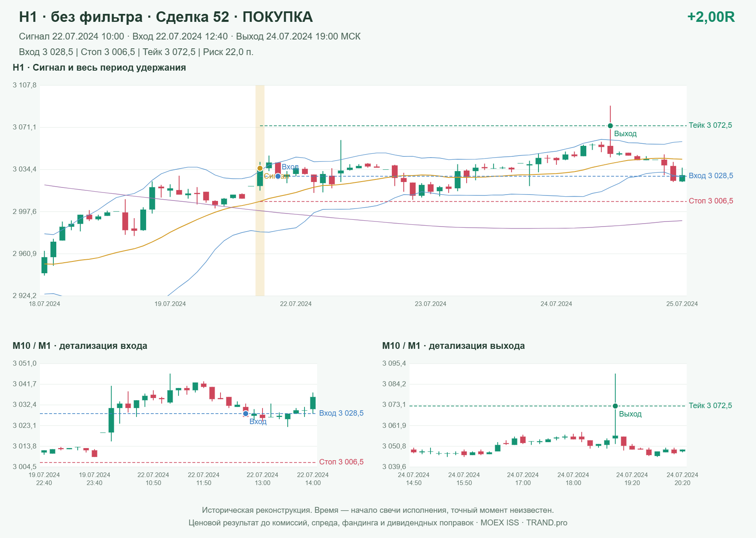This screenshot has width=756, height=538.
Task: Click the 'H1 · Сигнал и весь период удержания' heading
Action: tap(99, 68)
